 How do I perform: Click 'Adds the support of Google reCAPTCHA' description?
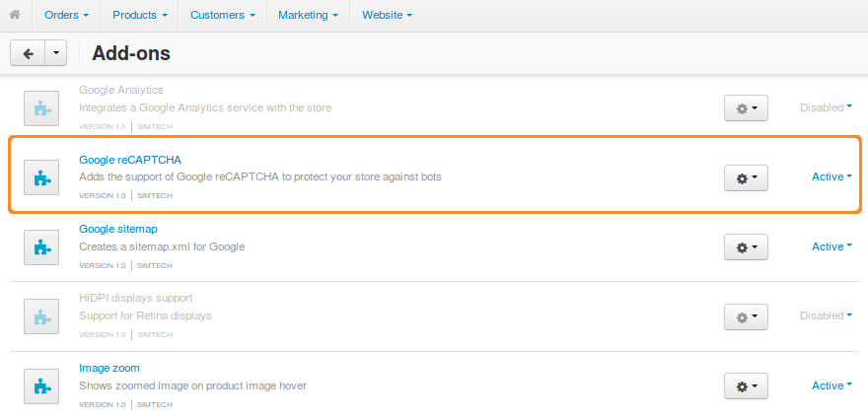point(260,177)
